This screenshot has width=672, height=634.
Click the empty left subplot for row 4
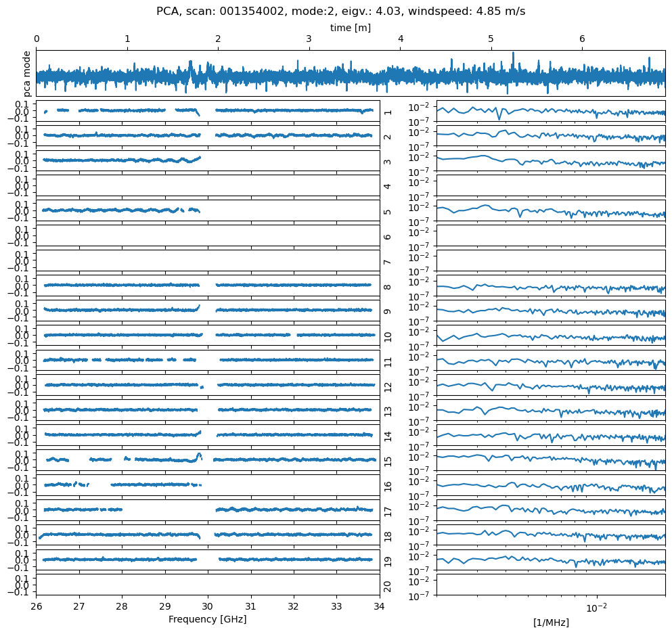click(x=207, y=186)
